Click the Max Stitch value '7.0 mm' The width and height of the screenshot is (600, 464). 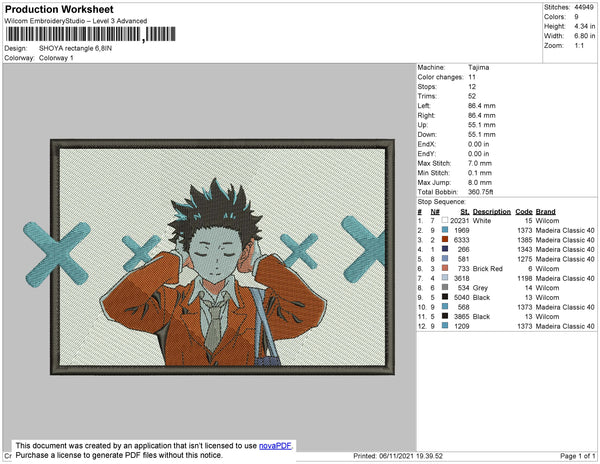click(480, 163)
